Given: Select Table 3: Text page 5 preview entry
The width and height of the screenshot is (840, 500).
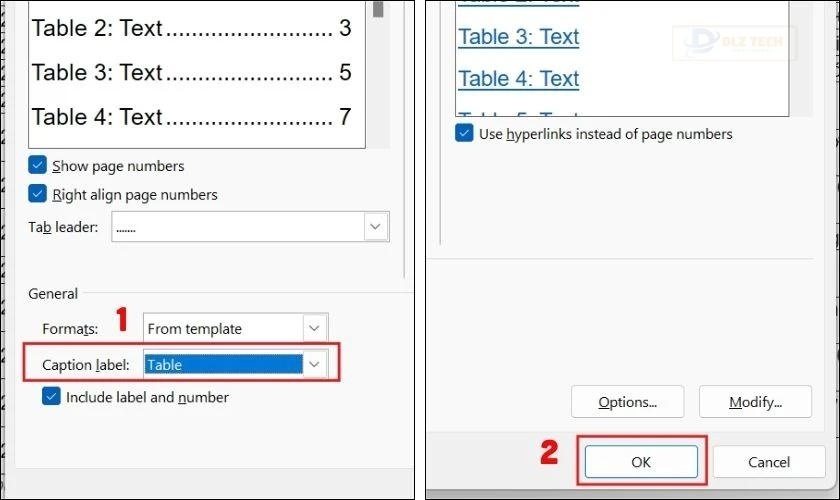Looking at the screenshot, I should (x=191, y=72).
